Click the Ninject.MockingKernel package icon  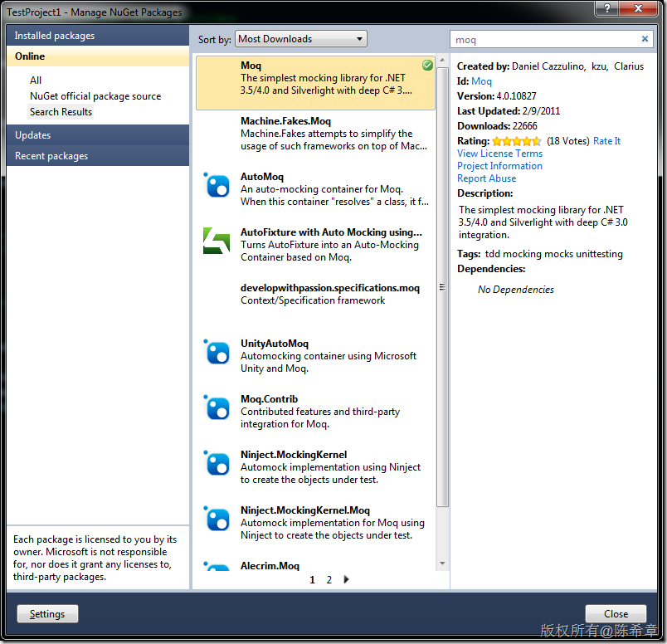click(217, 463)
